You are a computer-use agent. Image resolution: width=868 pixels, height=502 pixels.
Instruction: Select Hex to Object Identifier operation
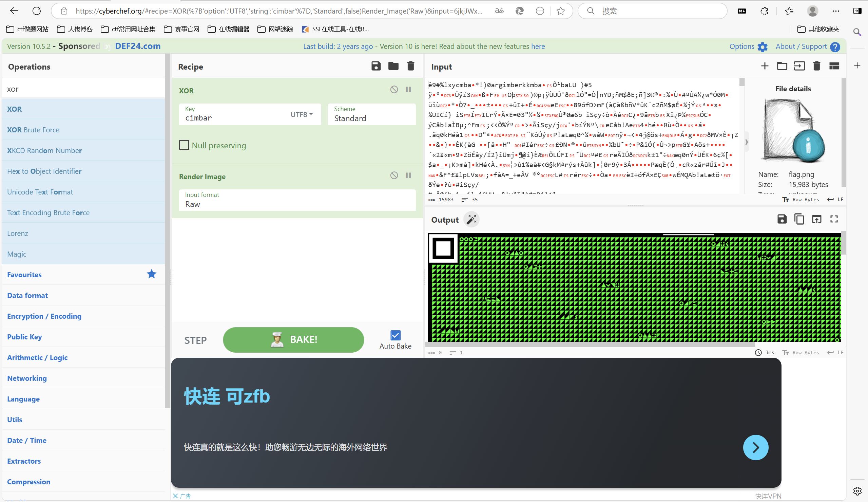click(83, 171)
